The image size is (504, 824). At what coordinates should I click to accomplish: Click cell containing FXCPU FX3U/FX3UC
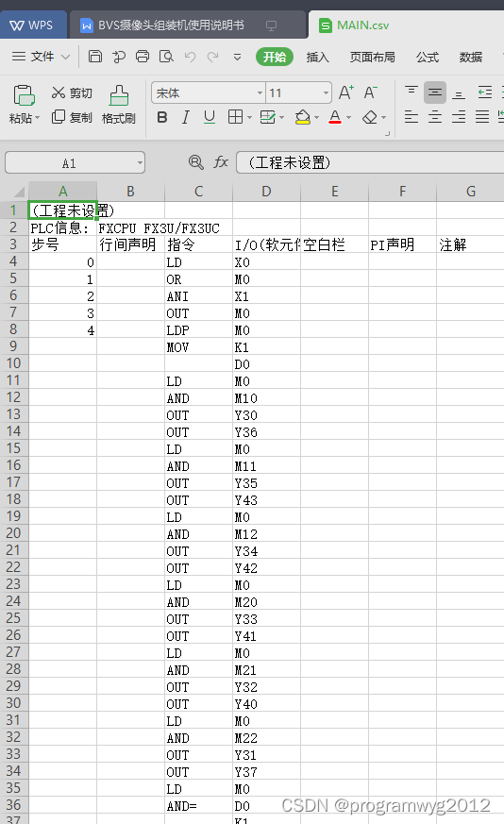click(130, 228)
